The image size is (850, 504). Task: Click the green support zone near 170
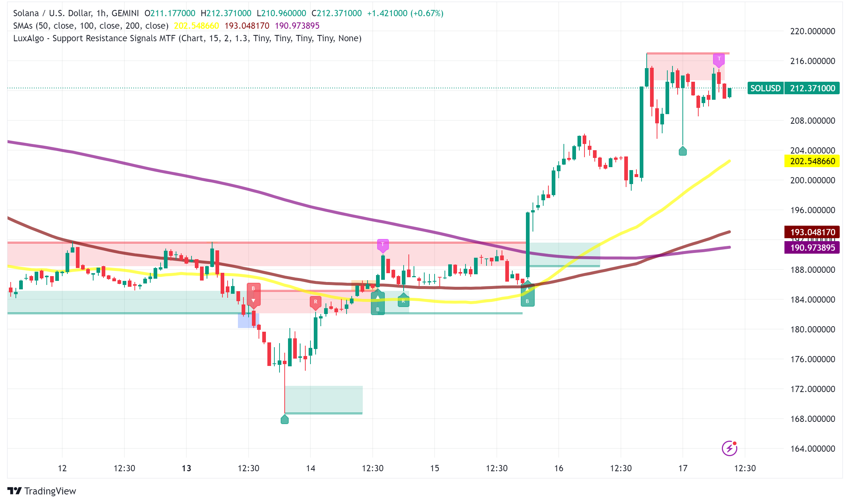(x=324, y=400)
